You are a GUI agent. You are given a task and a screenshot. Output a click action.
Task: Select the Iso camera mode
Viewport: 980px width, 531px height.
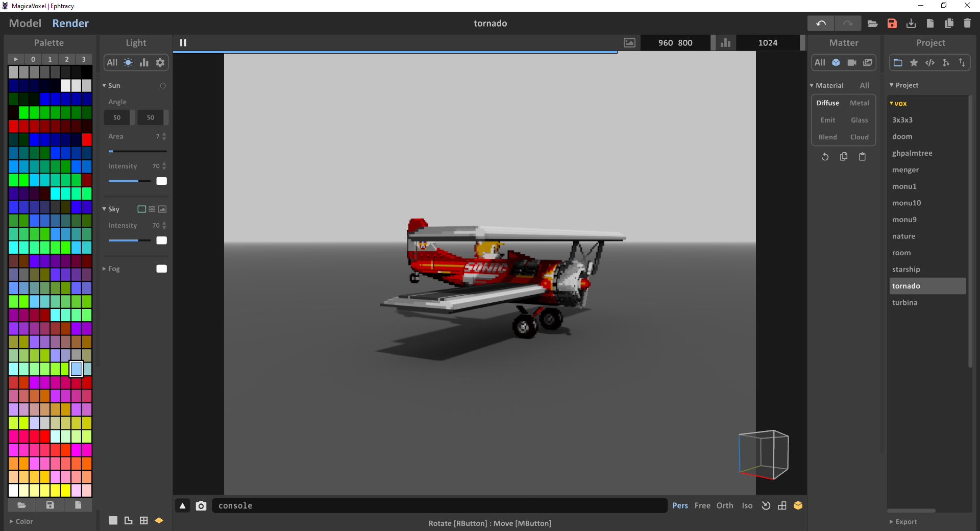point(747,505)
